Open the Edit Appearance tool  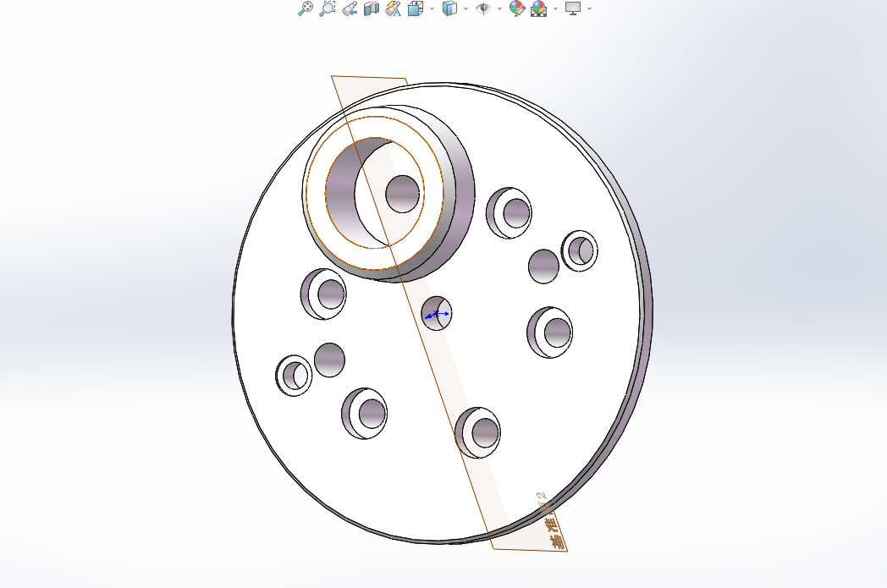(x=517, y=8)
